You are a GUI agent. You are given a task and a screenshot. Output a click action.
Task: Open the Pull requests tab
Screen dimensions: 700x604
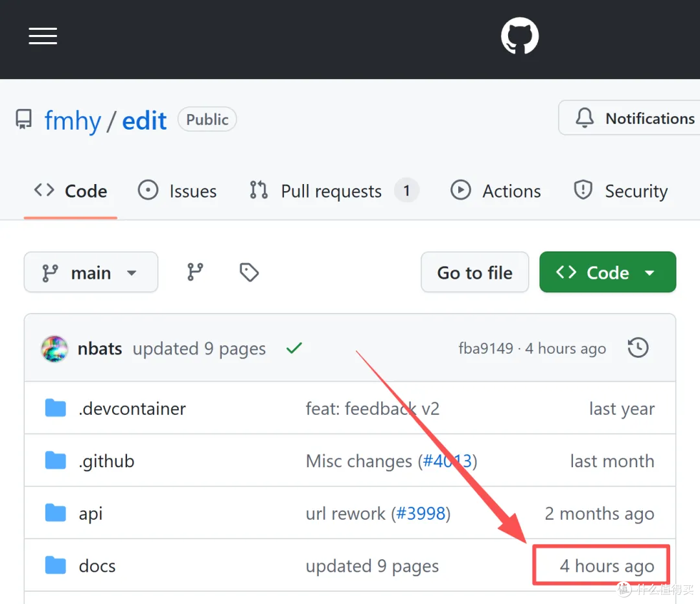[334, 191]
